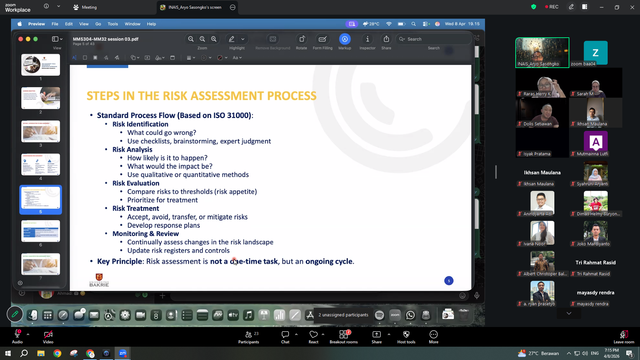
Task: Expand the Audio options arrow
Action: (28, 334)
